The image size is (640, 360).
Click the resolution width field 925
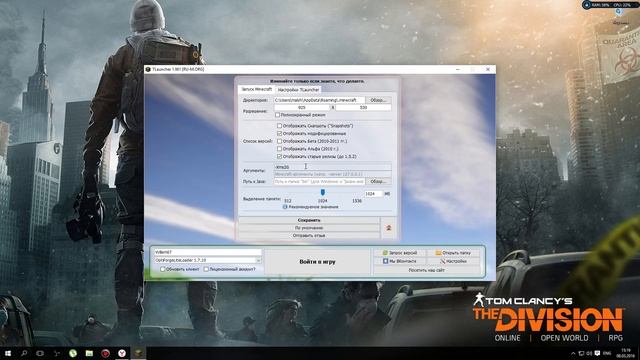click(x=302, y=107)
